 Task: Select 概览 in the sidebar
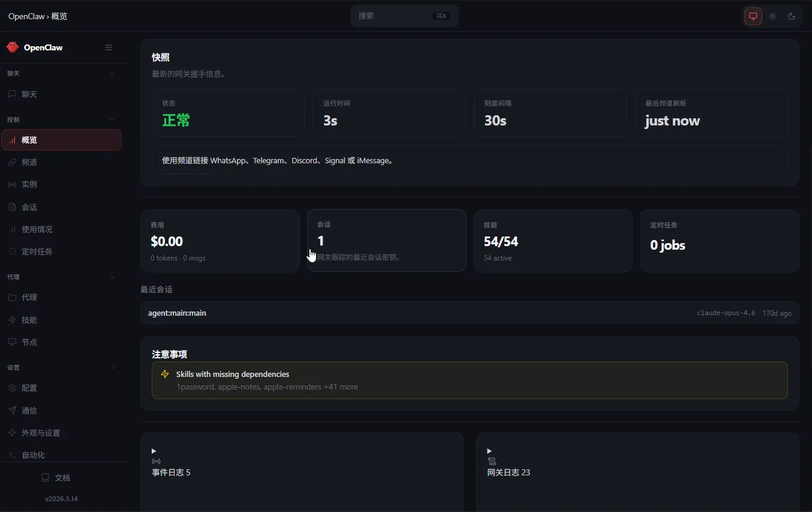pyautogui.click(x=61, y=140)
